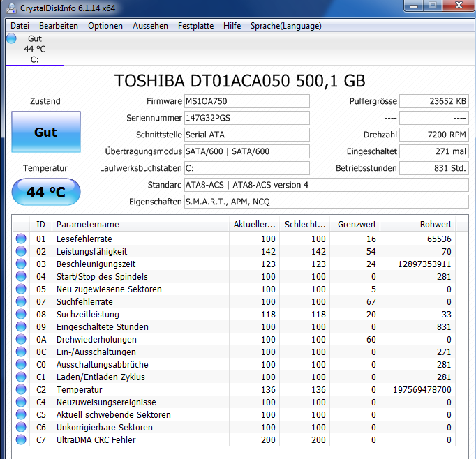The image size is (476, 459).
Task: Click the Übertragungsmodus field SATA/600
Action: coord(247,151)
